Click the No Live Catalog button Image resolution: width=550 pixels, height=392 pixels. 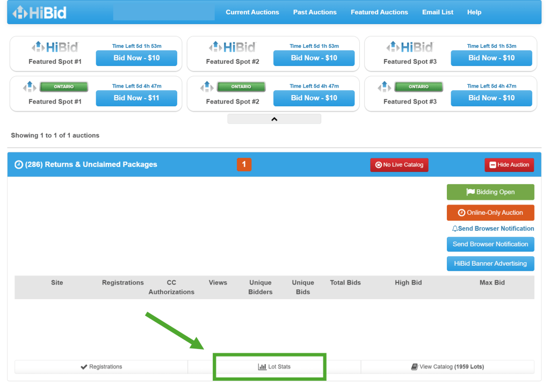coord(399,165)
